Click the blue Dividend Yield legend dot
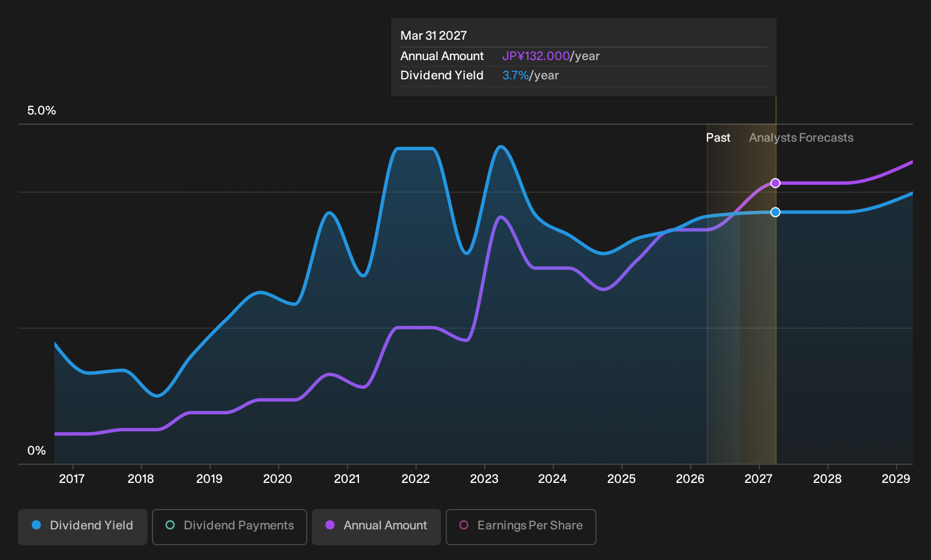Screen dimensions: 931x560 pos(36,525)
